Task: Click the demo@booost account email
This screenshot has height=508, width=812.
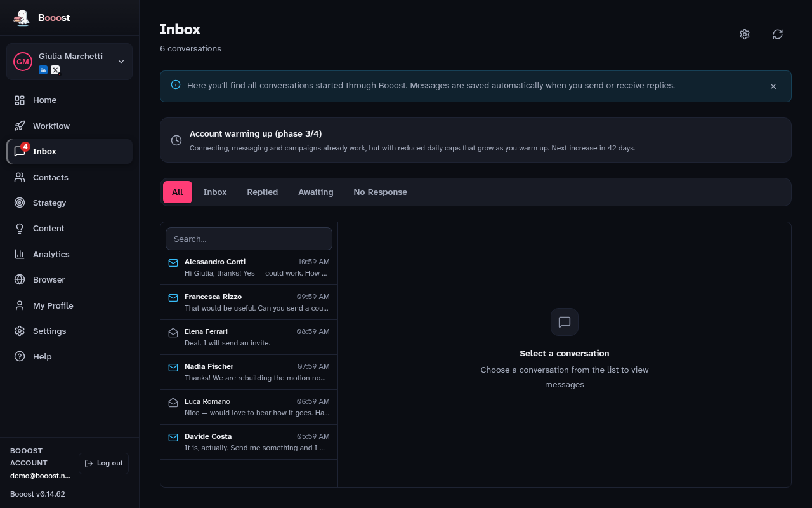Action: point(41,476)
